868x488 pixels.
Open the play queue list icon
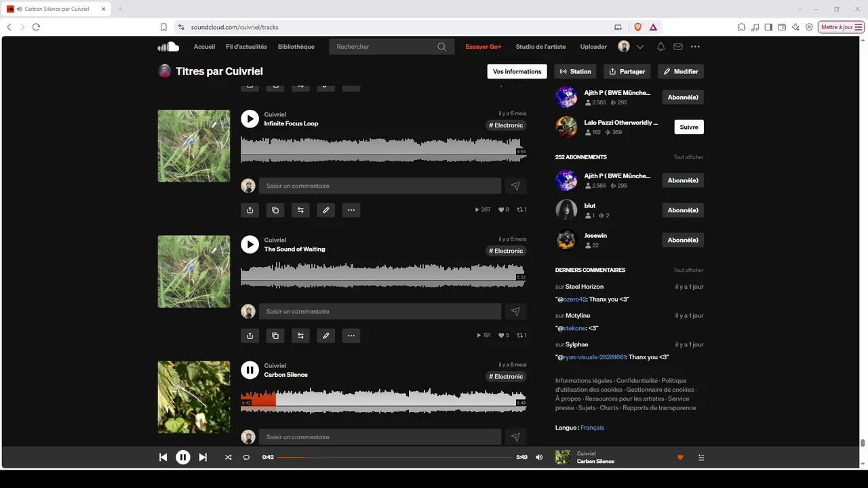(701, 457)
